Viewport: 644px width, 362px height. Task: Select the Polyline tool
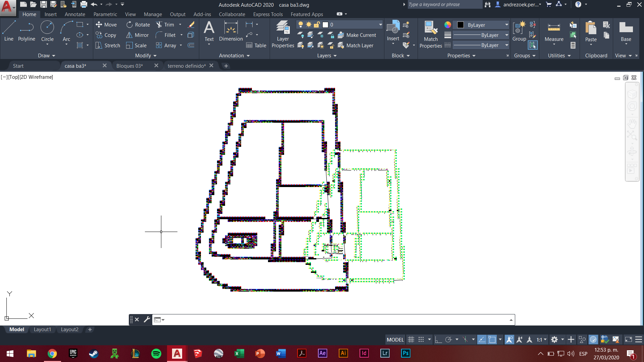point(26,32)
